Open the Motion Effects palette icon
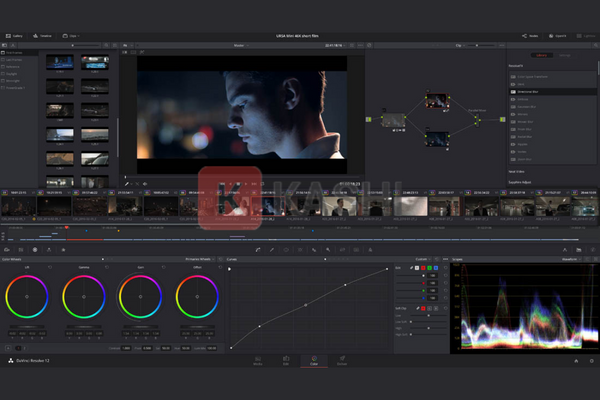Viewport: 600px width, 400px height. [63, 250]
